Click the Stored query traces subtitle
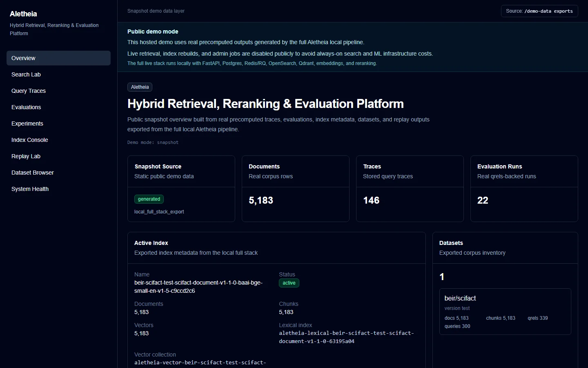The image size is (588, 368). tap(388, 176)
